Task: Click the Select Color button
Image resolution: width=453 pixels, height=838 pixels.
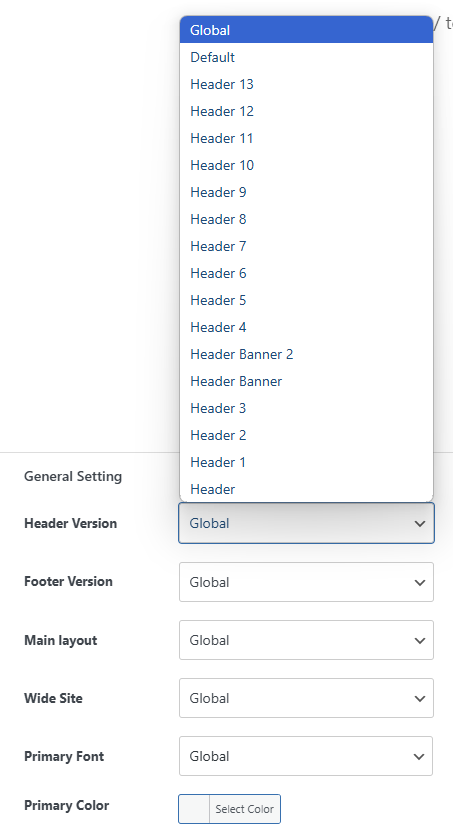Action: coord(245,809)
